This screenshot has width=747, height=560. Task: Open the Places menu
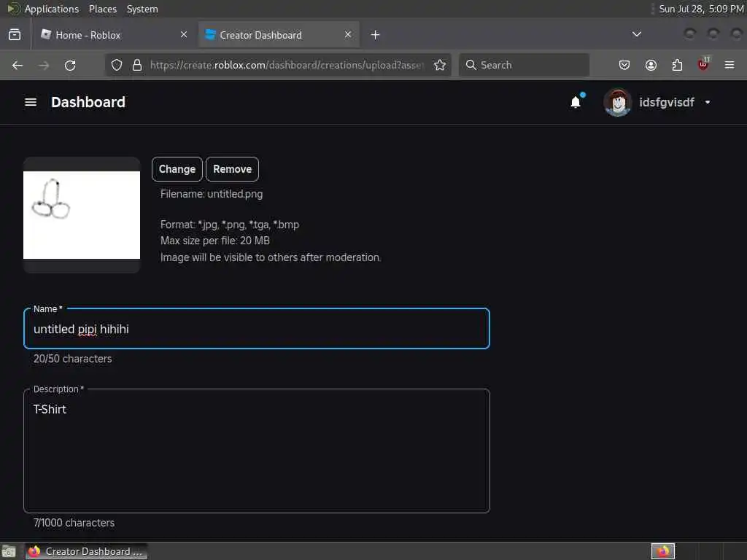(102, 9)
